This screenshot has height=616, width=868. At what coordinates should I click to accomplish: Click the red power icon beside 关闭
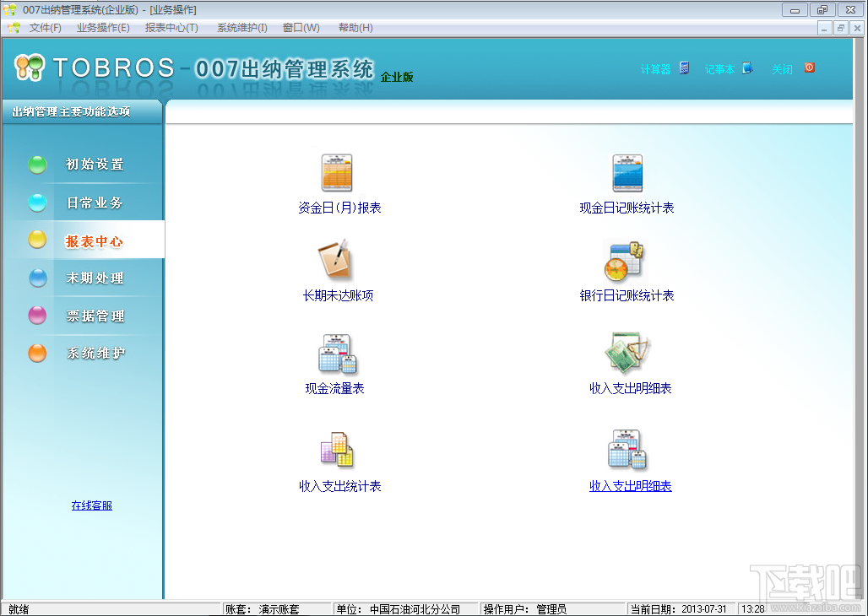pyautogui.click(x=810, y=68)
